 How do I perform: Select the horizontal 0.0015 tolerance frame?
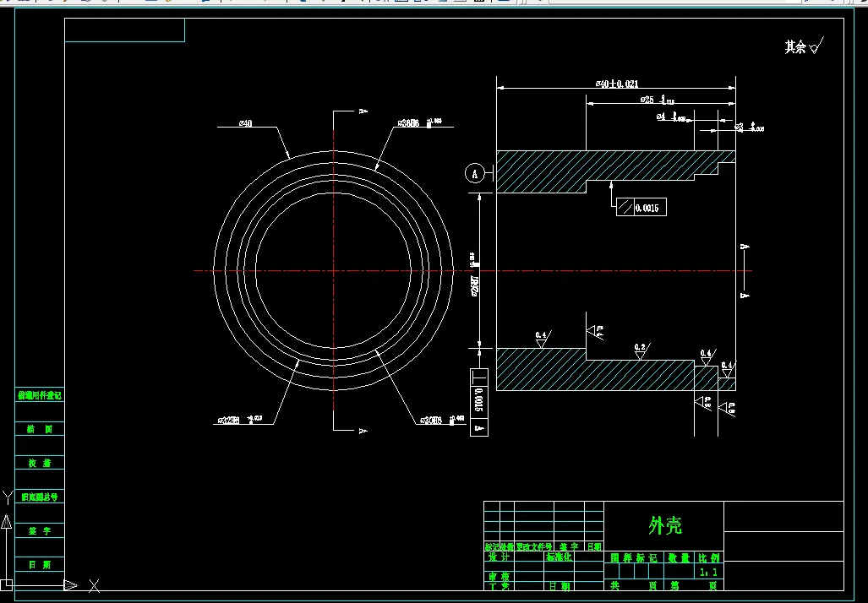pyautogui.click(x=641, y=207)
